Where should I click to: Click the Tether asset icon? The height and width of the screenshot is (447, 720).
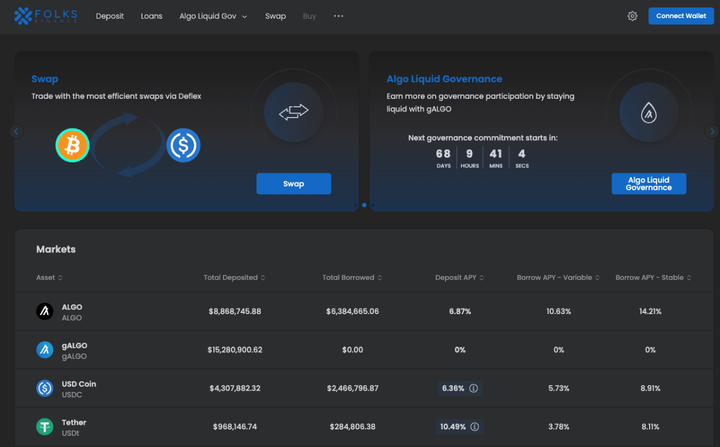(x=45, y=426)
